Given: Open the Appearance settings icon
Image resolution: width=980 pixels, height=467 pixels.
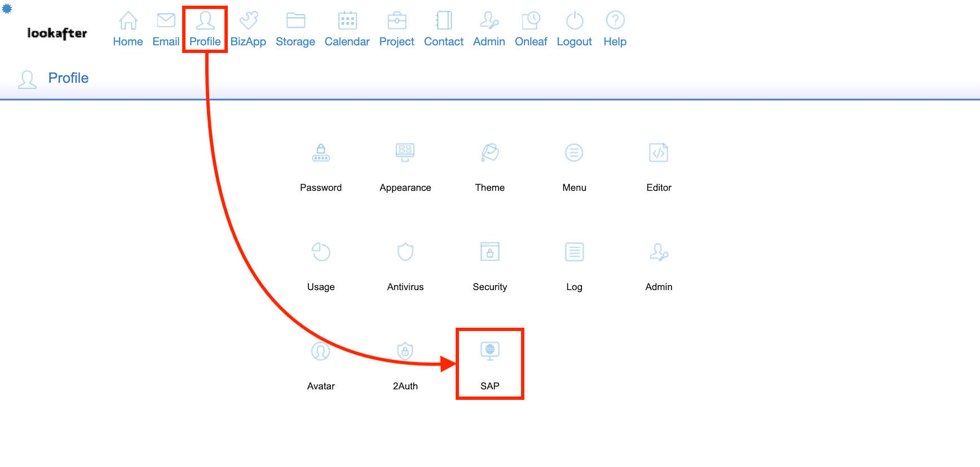Looking at the screenshot, I should click(x=405, y=153).
